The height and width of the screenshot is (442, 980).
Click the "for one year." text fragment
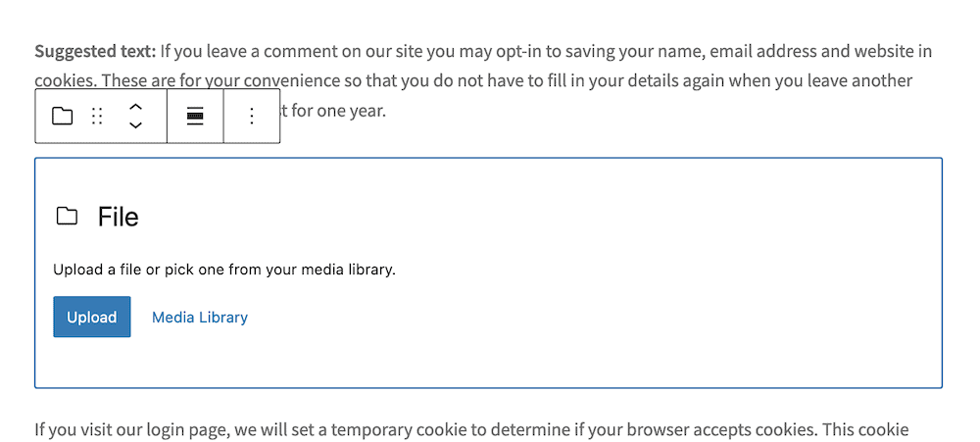pos(338,110)
